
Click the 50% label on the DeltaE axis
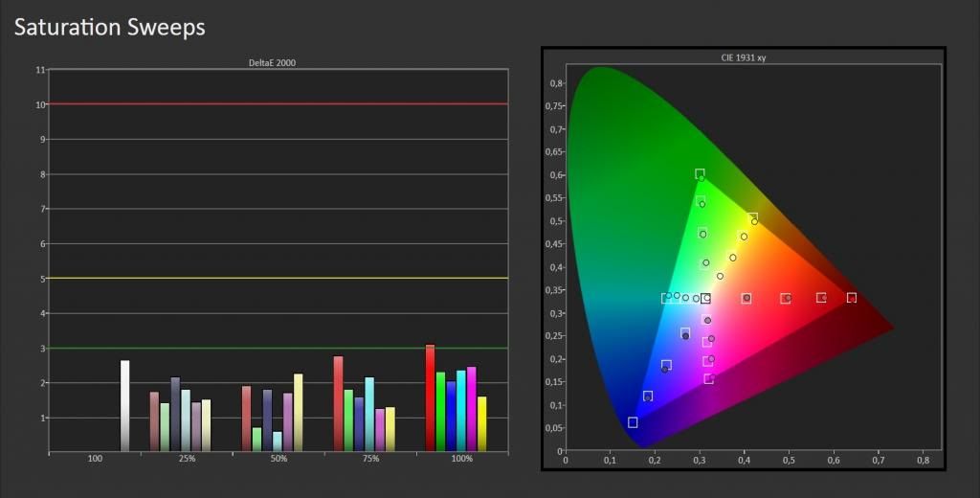point(278,459)
